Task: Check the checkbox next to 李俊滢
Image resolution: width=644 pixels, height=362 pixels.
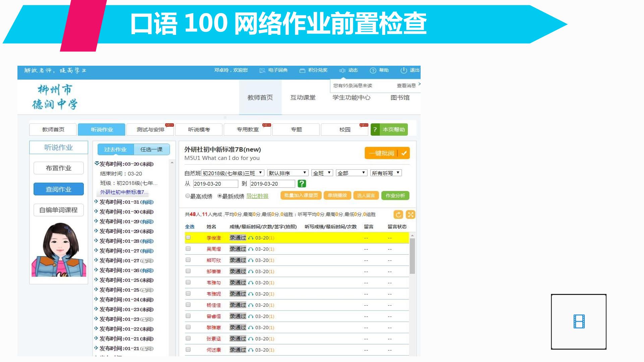Action: coord(188,237)
